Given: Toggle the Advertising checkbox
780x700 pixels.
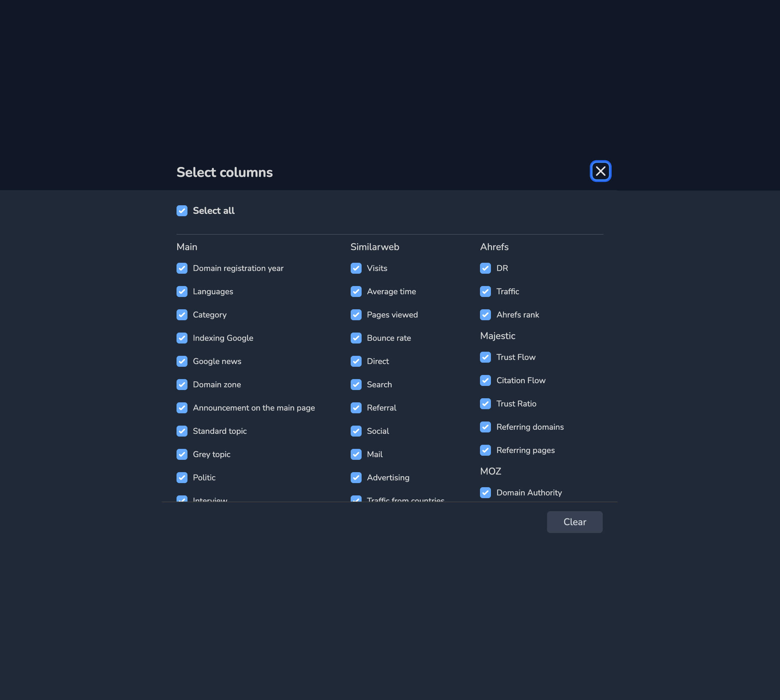Looking at the screenshot, I should coord(356,477).
